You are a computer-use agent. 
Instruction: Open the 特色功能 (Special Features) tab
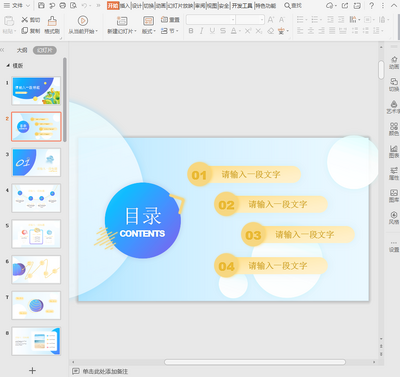[266, 6]
